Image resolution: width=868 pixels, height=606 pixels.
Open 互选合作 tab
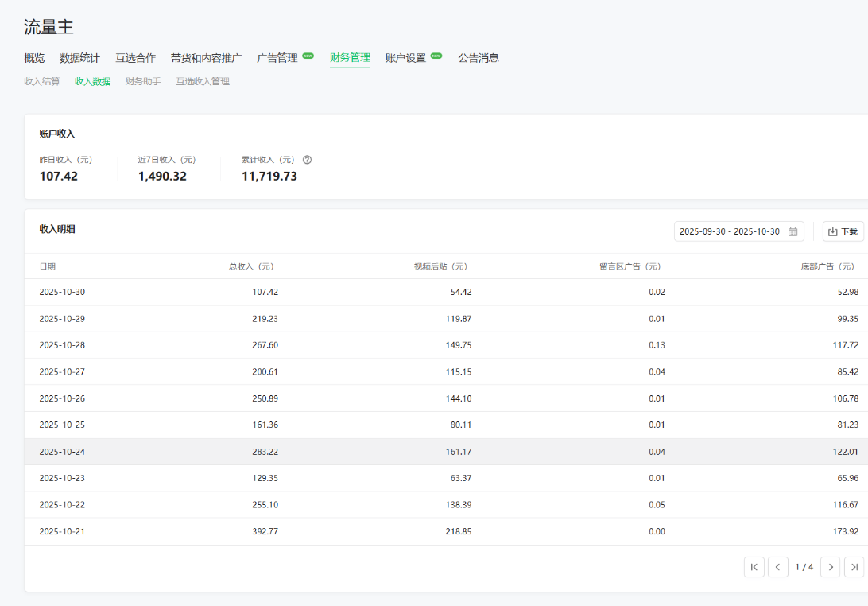tap(135, 58)
